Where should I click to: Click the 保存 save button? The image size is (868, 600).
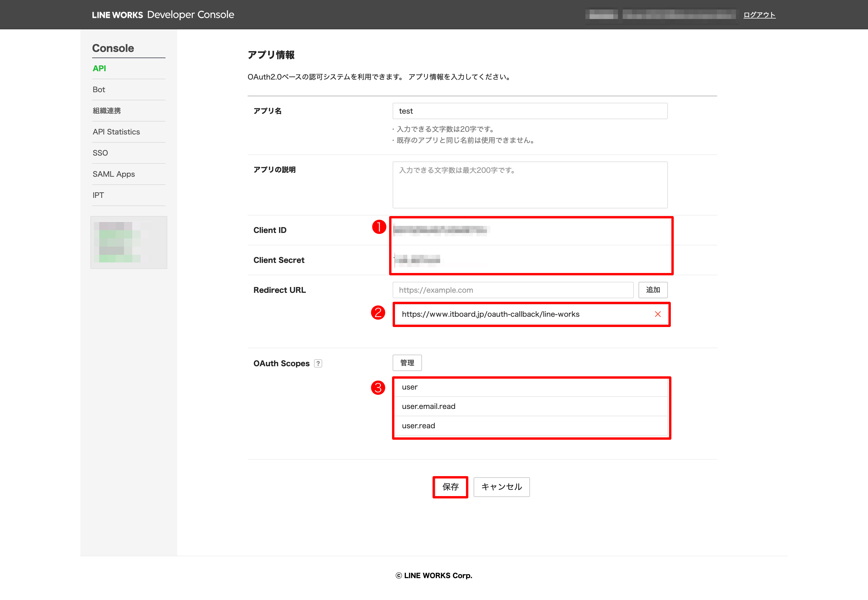tap(450, 487)
